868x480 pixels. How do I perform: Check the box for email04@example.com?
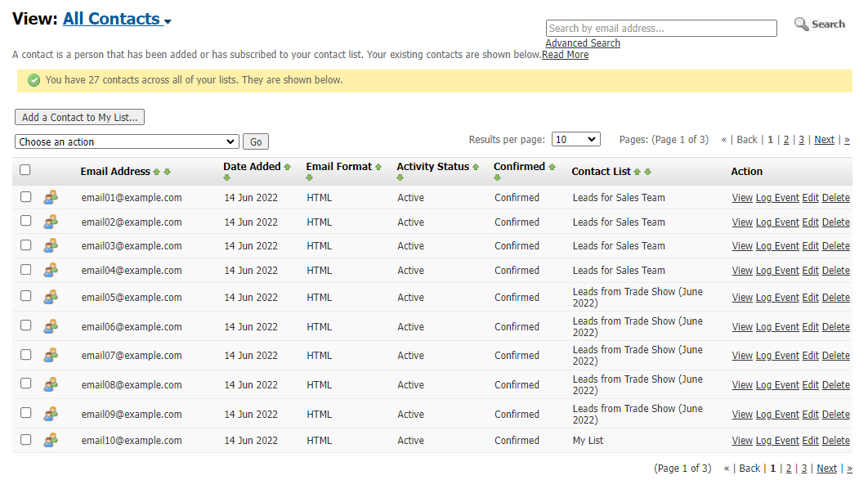tap(25, 269)
